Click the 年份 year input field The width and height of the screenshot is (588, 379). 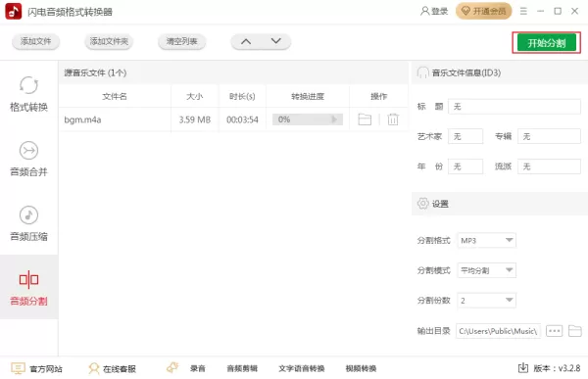click(465, 166)
